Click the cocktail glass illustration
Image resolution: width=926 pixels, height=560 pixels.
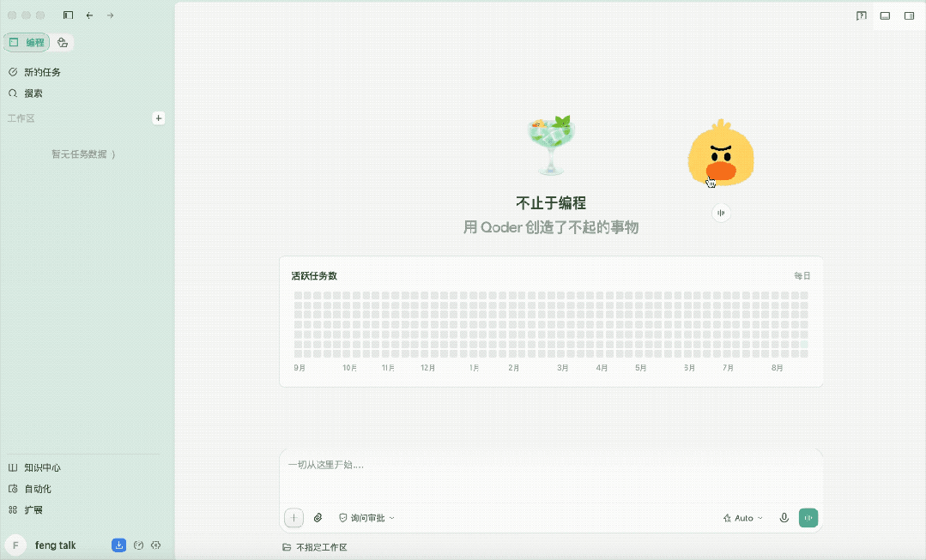(551, 146)
